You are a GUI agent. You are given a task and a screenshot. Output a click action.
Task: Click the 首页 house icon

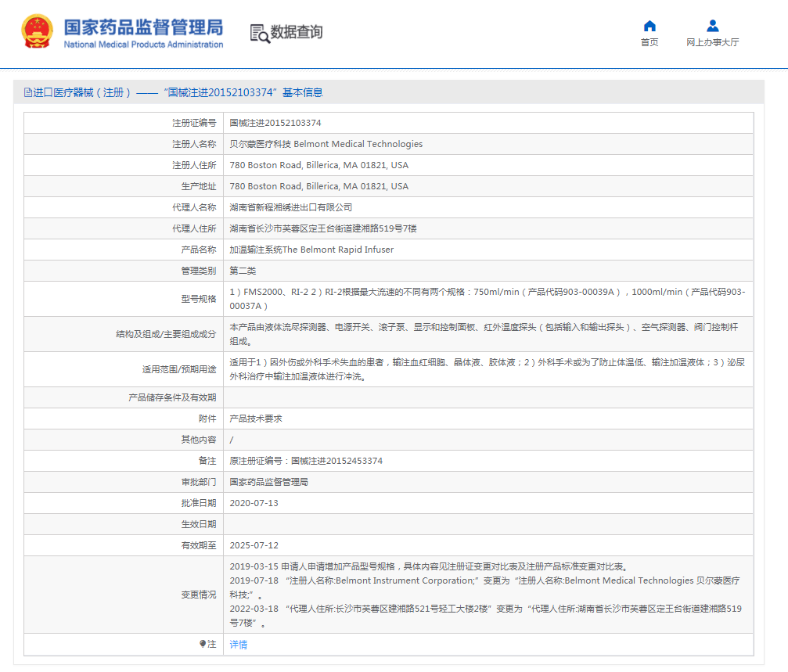pyautogui.click(x=649, y=26)
